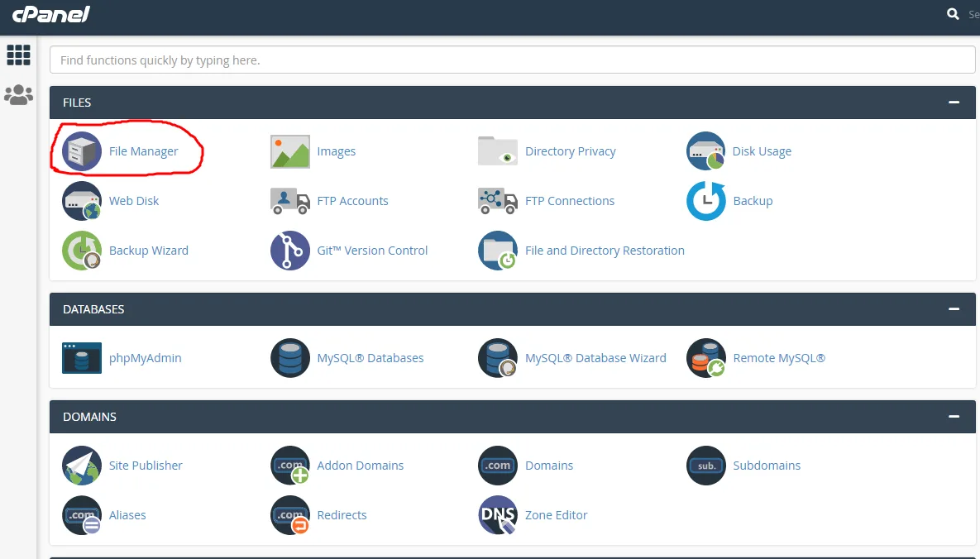Screen dimensions: 980x559
Task: Click the User Manager people icon
Action: 18,94
